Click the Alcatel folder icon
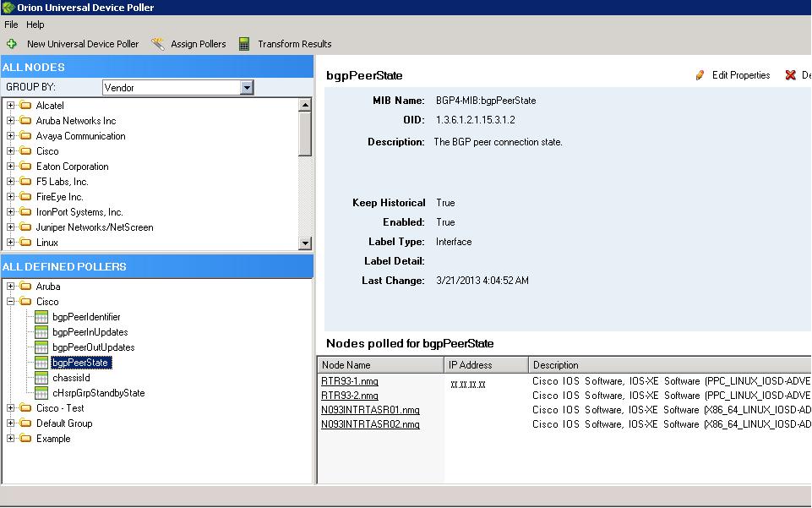812x508 pixels. tap(25, 105)
